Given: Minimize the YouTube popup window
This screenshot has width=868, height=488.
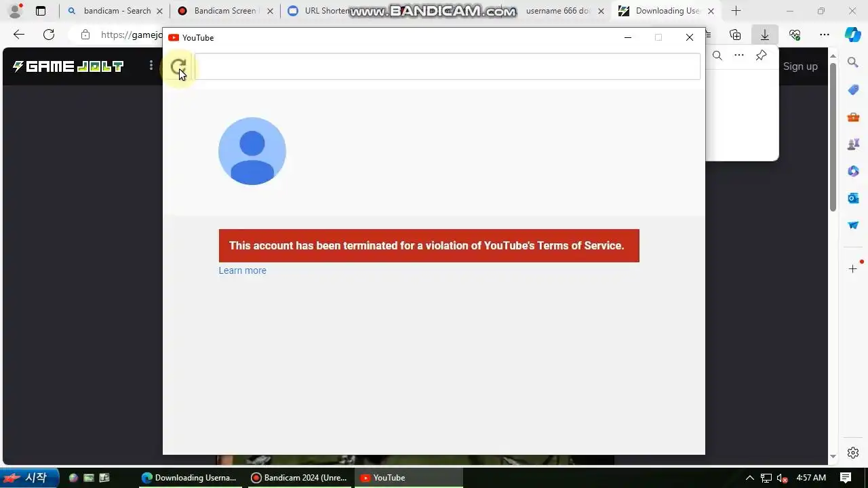Looking at the screenshot, I should pos(628,37).
